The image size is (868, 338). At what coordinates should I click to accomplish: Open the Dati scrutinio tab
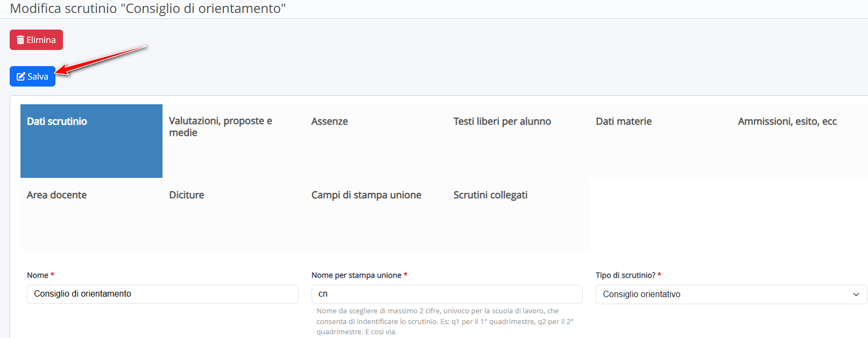click(x=91, y=141)
